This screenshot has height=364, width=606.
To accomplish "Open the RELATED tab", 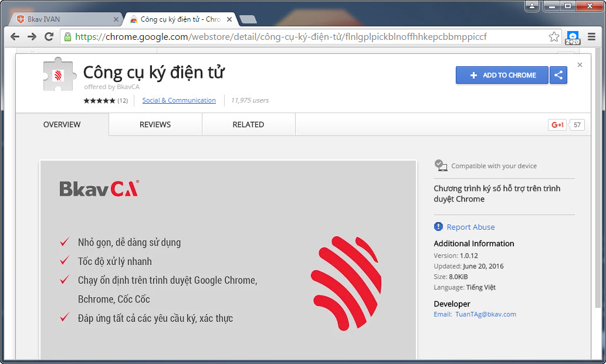I will coord(248,124).
